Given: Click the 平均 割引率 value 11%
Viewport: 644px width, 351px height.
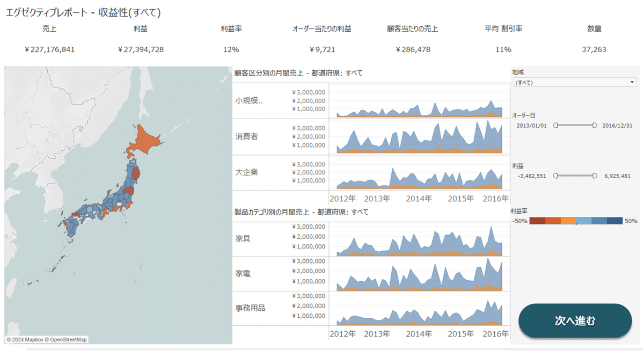Looking at the screenshot, I should [503, 49].
